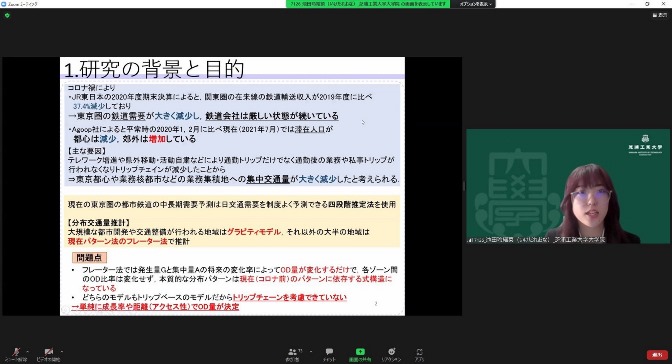Select the speaker's video thumbnail

[568, 186]
